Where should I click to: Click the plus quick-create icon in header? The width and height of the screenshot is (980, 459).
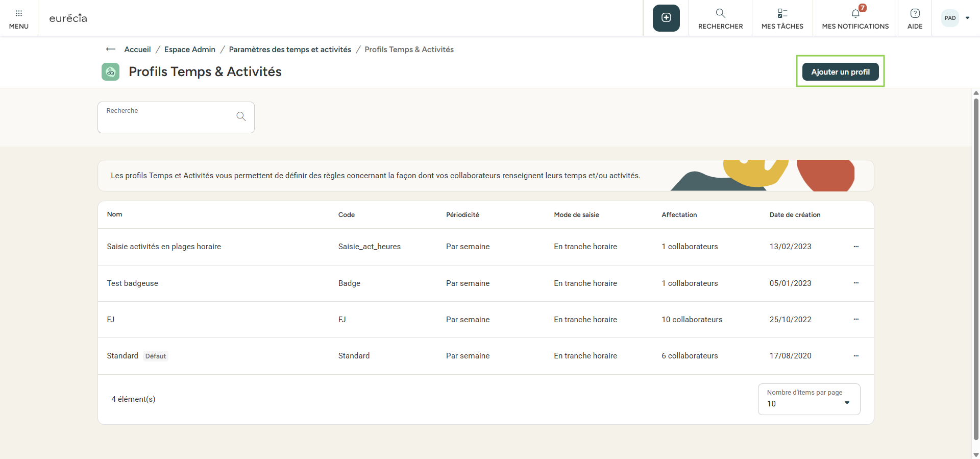[x=666, y=18]
